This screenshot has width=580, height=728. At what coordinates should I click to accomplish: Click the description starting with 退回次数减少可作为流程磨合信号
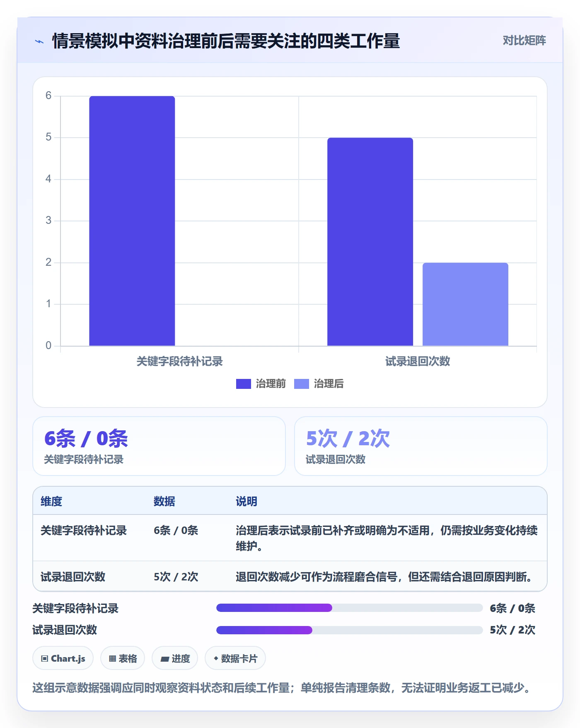pos(385,577)
